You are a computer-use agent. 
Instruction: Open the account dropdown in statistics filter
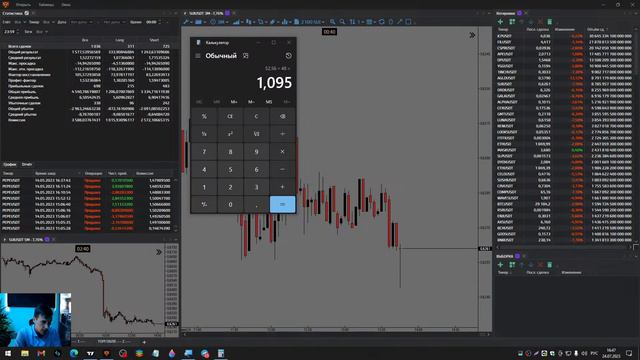click(x=20, y=22)
